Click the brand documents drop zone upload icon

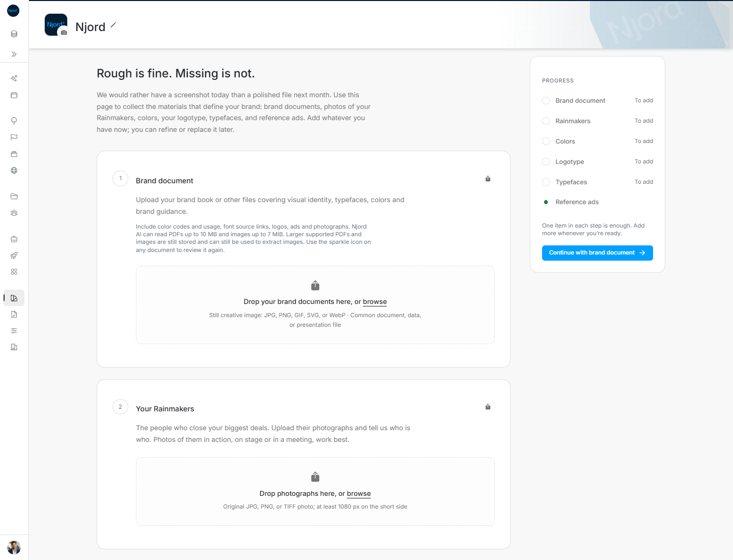[x=315, y=285]
